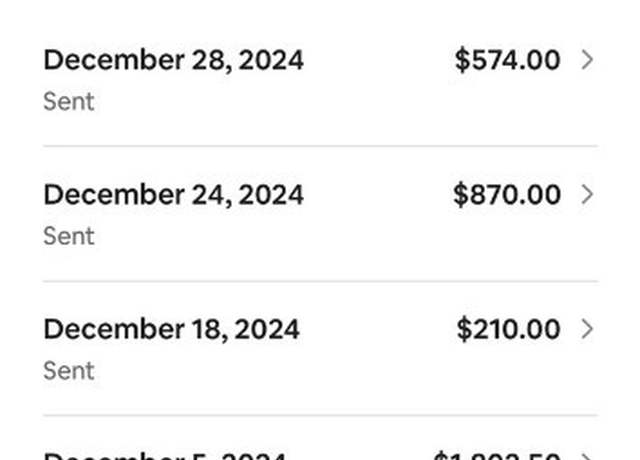This screenshot has height=460, width=640.
Task: Click the $574.00 amount
Action: (507, 60)
